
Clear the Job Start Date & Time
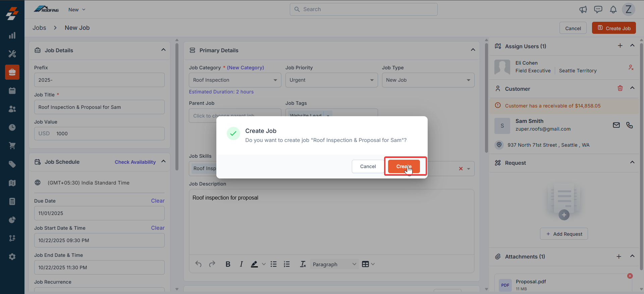click(158, 228)
